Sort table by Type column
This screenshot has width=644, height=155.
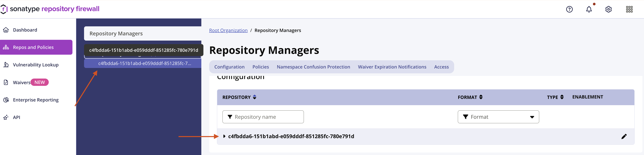pos(555,97)
